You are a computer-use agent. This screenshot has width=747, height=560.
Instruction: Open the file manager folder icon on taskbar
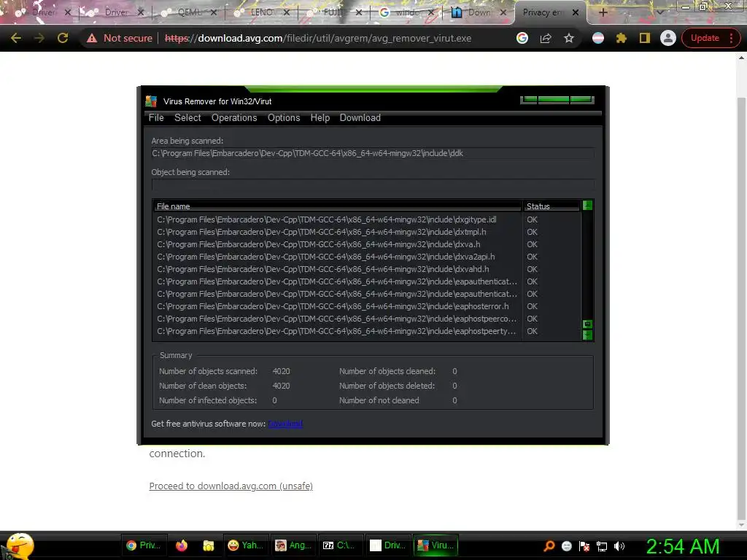208,545
